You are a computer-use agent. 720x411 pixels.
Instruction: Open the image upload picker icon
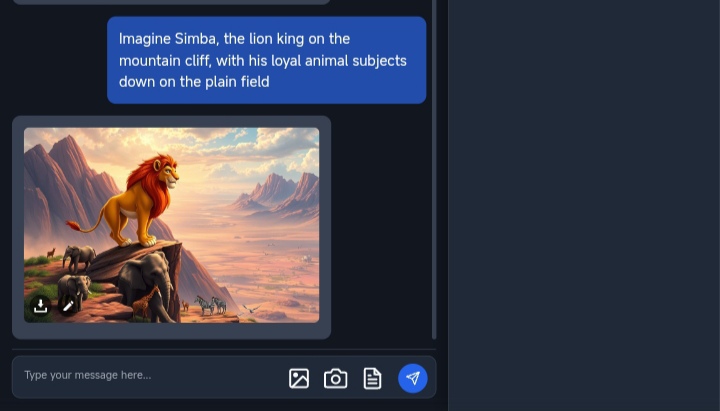pyautogui.click(x=299, y=378)
